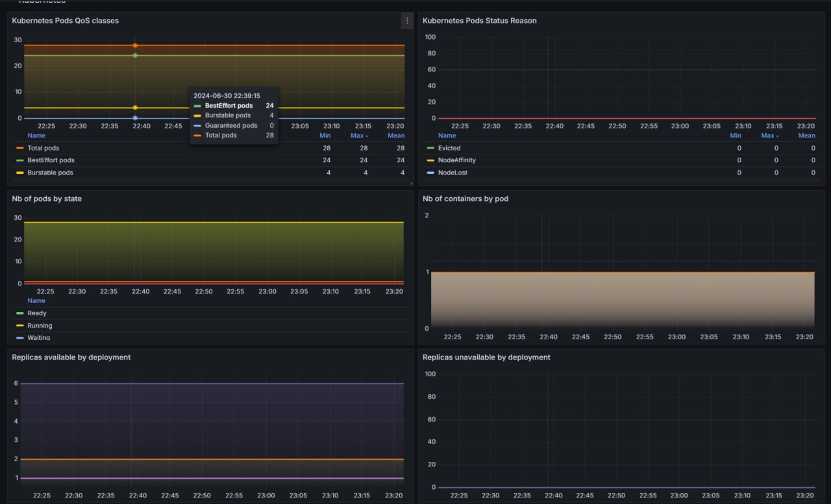Open the Replicas available by deployment panel title
The image size is (831, 504).
[x=71, y=357]
